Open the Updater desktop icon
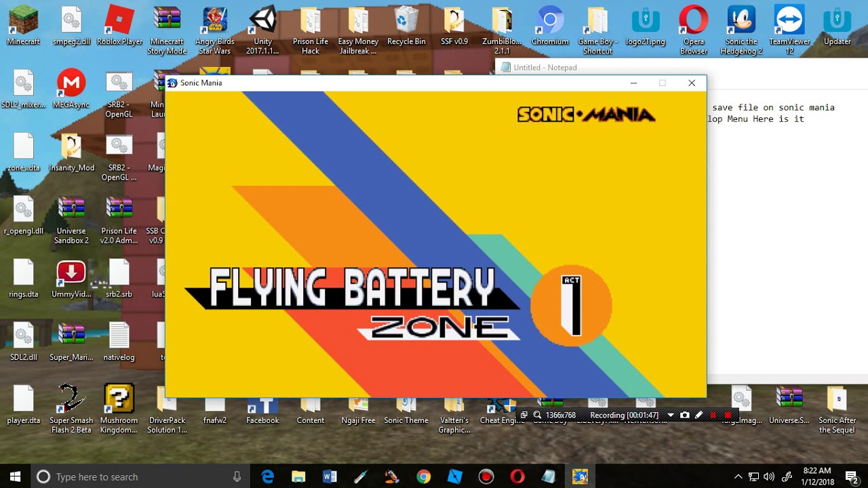The image size is (868, 488). (x=837, y=26)
